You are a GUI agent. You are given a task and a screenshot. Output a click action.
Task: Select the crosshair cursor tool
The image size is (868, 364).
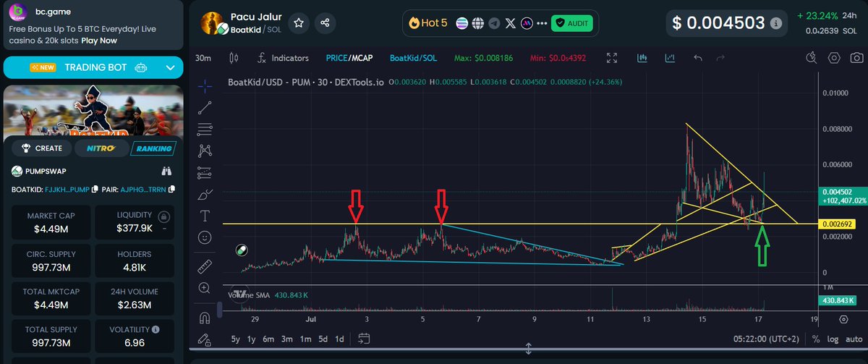[x=205, y=85]
